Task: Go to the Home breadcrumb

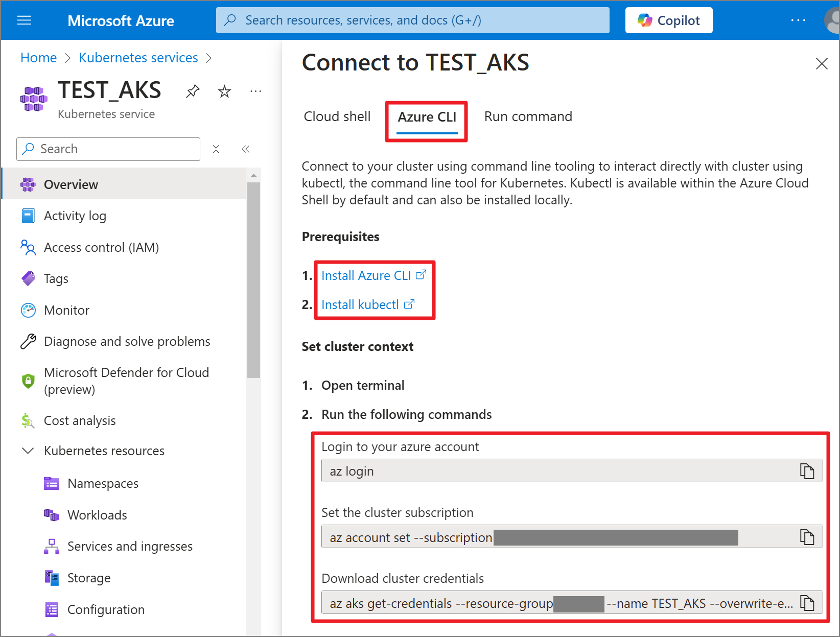Action: pos(38,58)
